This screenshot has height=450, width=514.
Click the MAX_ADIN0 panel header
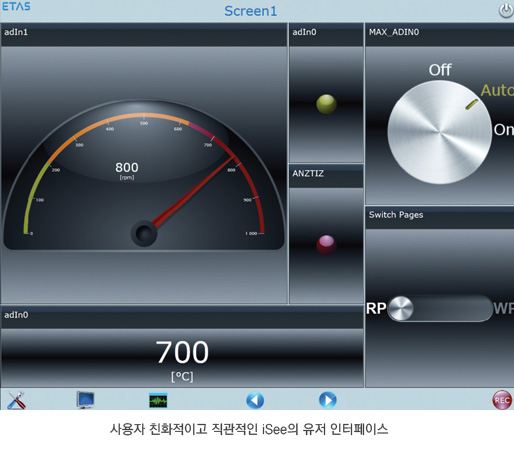point(439,35)
